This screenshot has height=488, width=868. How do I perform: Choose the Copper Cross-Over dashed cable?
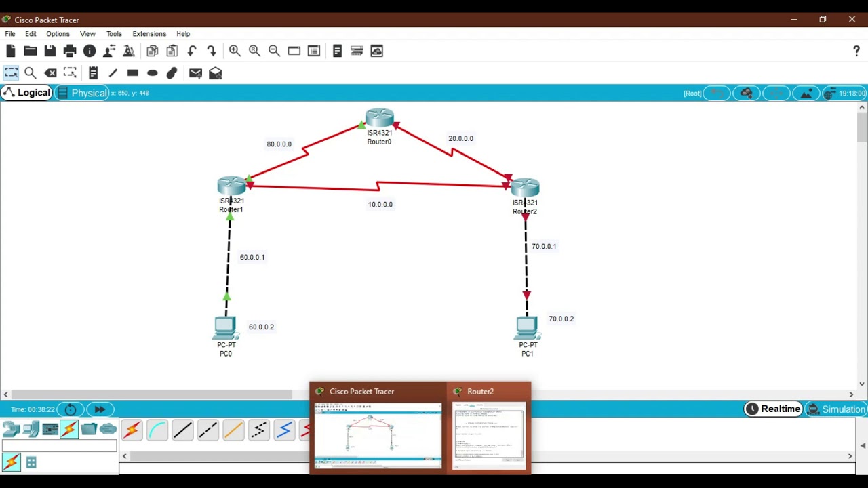pos(208,430)
